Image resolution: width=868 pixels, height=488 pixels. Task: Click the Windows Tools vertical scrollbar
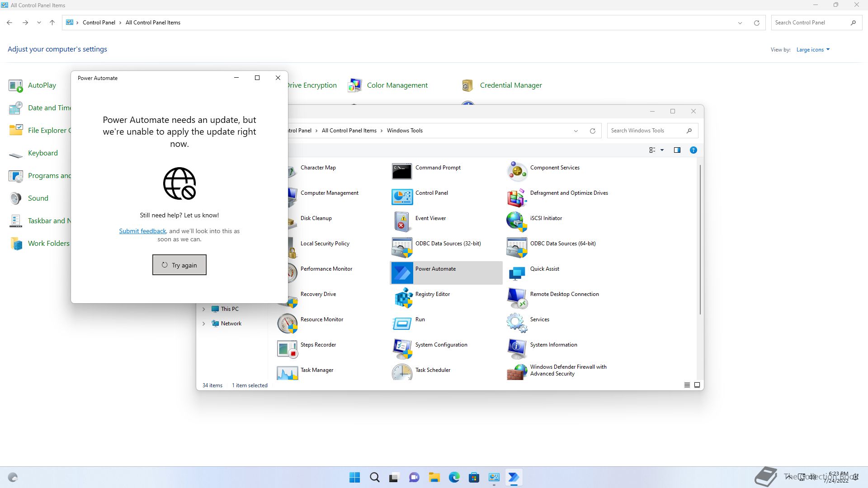700,239
